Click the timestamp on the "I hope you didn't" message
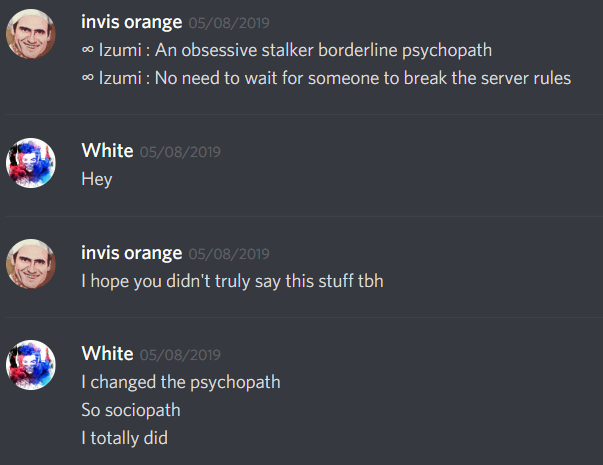 tap(229, 254)
